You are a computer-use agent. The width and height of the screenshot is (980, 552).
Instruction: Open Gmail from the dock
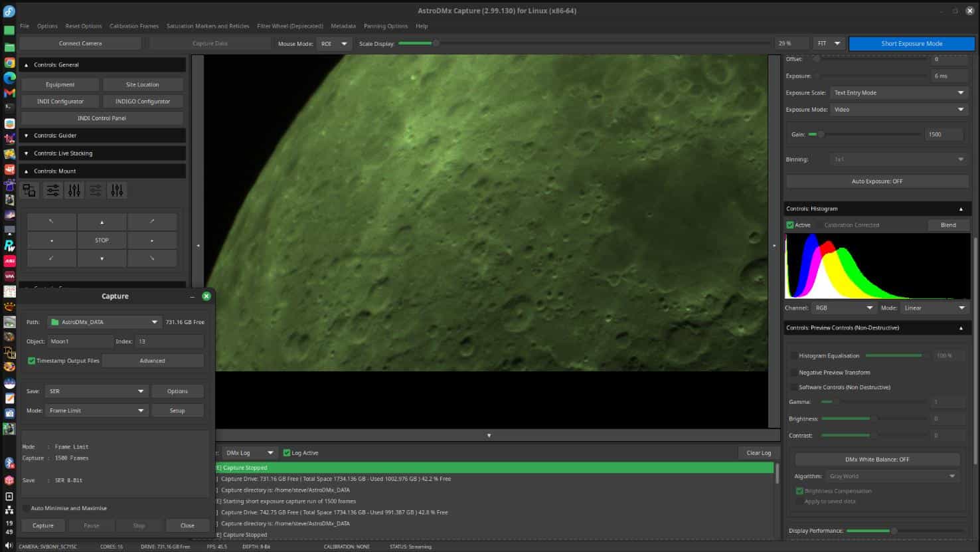tap(9, 93)
